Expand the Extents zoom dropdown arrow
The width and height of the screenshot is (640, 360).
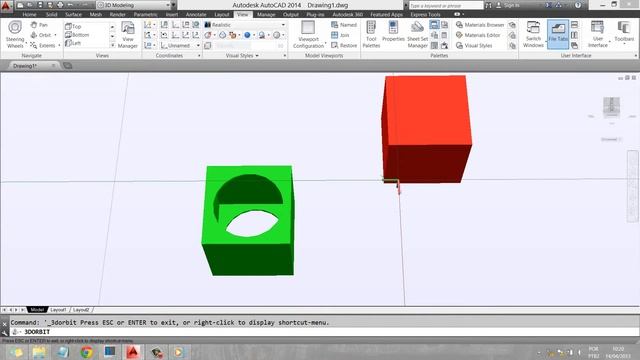tap(59, 45)
